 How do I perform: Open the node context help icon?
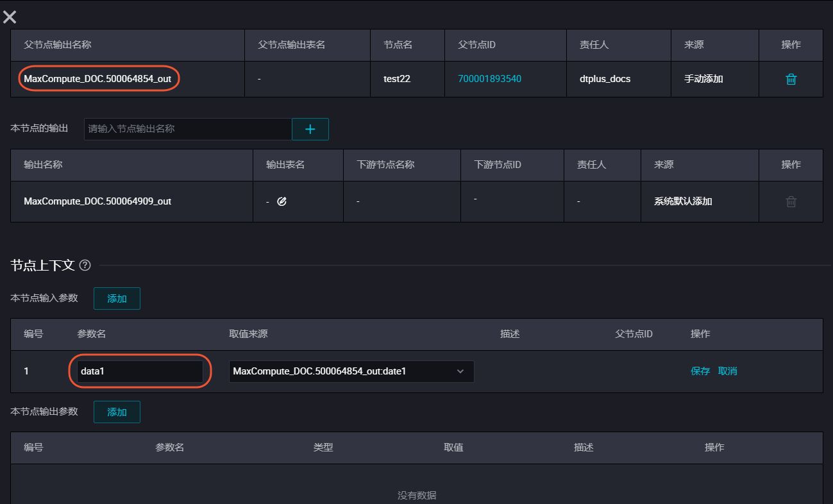(x=85, y=265)
